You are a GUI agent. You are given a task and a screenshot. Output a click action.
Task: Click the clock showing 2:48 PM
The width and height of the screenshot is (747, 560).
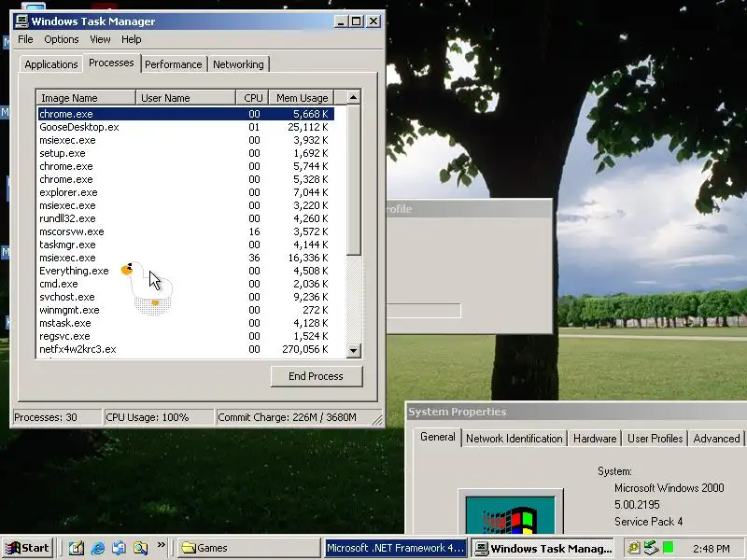[712, 549]
